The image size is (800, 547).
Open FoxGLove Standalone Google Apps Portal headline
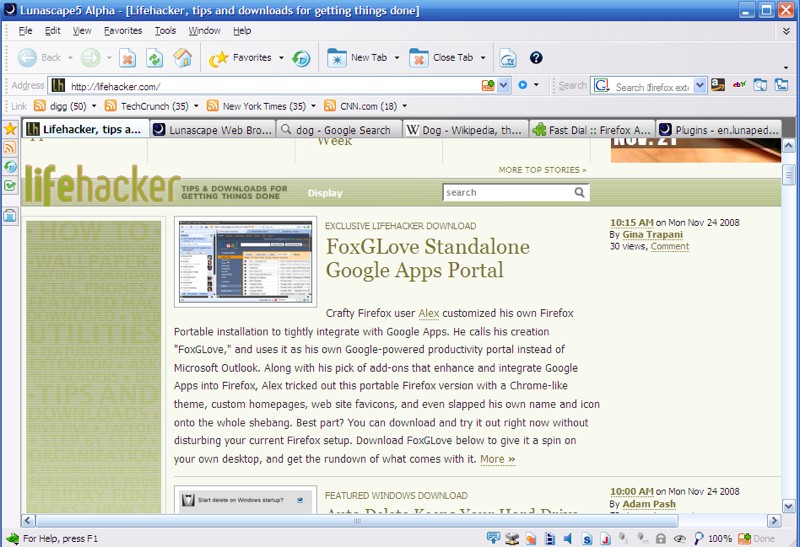428,258
